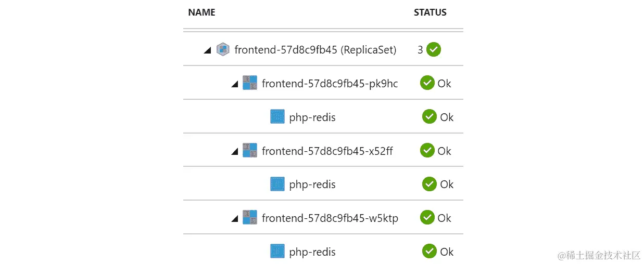Click the pod icon for frontend-57d8c9fb45-pk9hc
Screen dimensions: 644x264
coord(250,83)
